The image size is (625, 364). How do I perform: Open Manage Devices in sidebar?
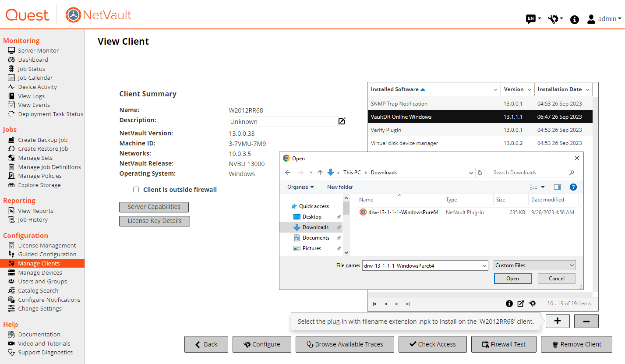click(x=40, y=272)
